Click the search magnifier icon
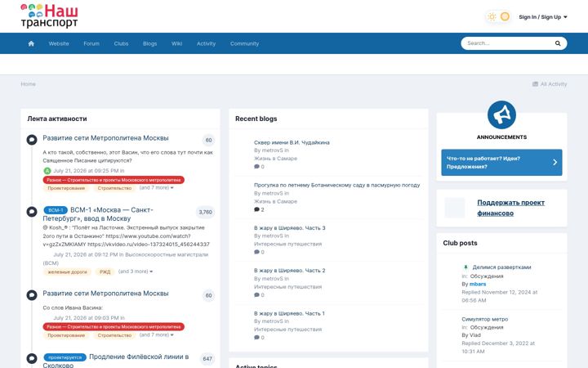Screen dimensions: 588x368 [x=558, y=43]
